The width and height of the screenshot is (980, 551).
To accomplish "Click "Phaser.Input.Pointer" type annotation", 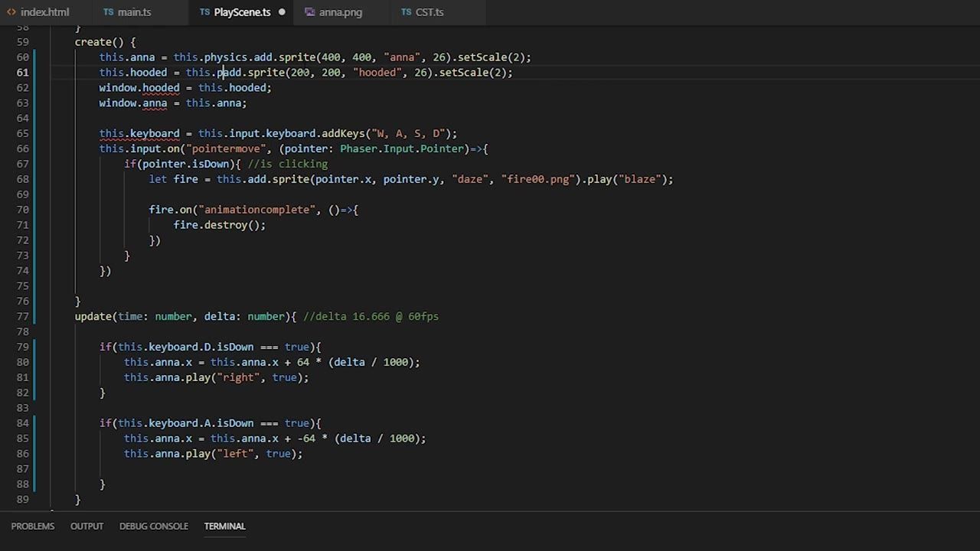I will [x=403, y=149].
